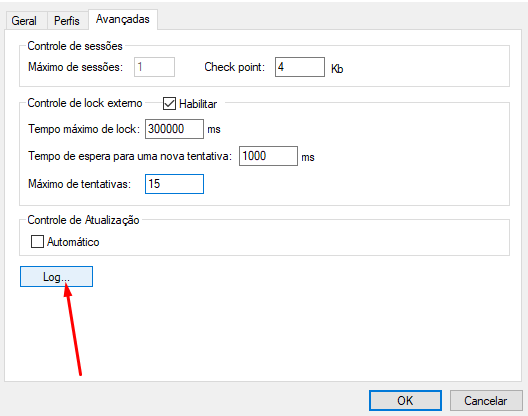
Task: Click the Máximo de sessões input box
Action: pyautogui.click(x=154, y=67)
